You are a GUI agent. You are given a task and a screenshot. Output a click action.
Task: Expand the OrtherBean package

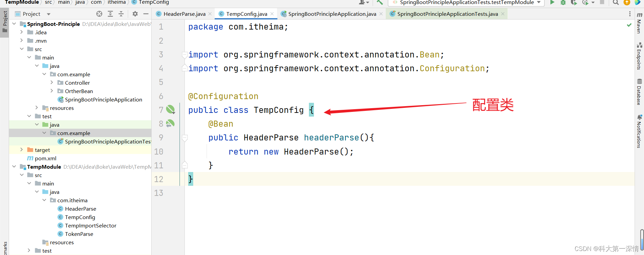tap(52, 91)
